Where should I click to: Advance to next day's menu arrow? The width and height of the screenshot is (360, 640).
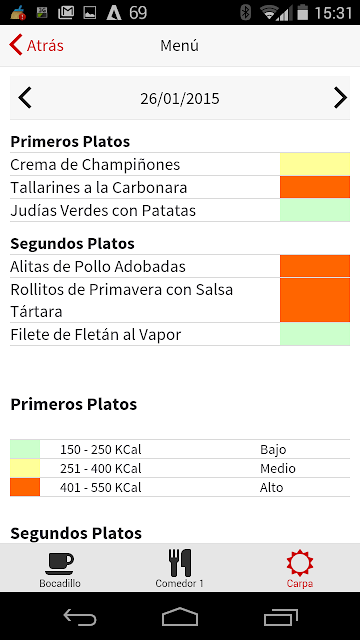tap(340, 98)
